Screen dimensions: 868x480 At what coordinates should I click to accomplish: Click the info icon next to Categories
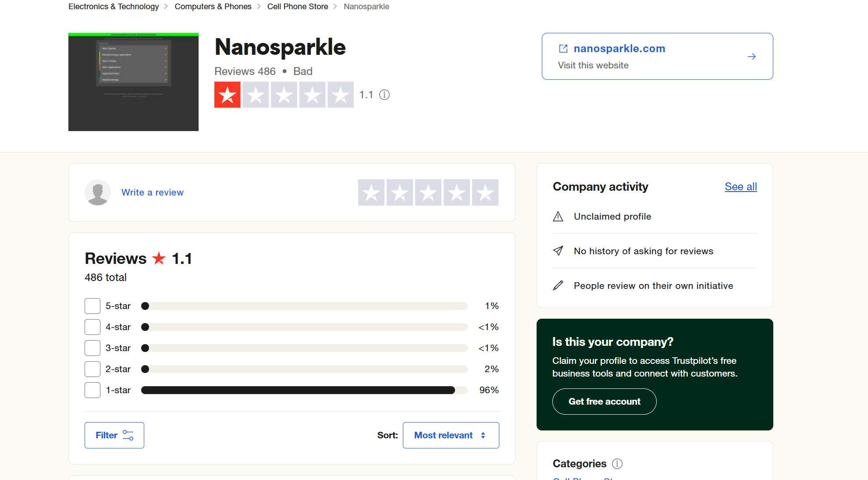[618, 464]
